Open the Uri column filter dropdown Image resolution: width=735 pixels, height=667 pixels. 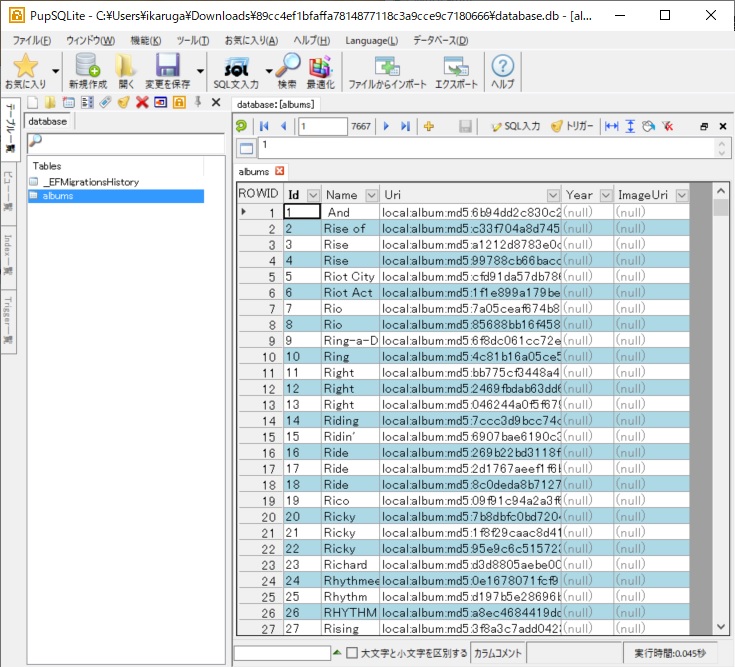553,195
